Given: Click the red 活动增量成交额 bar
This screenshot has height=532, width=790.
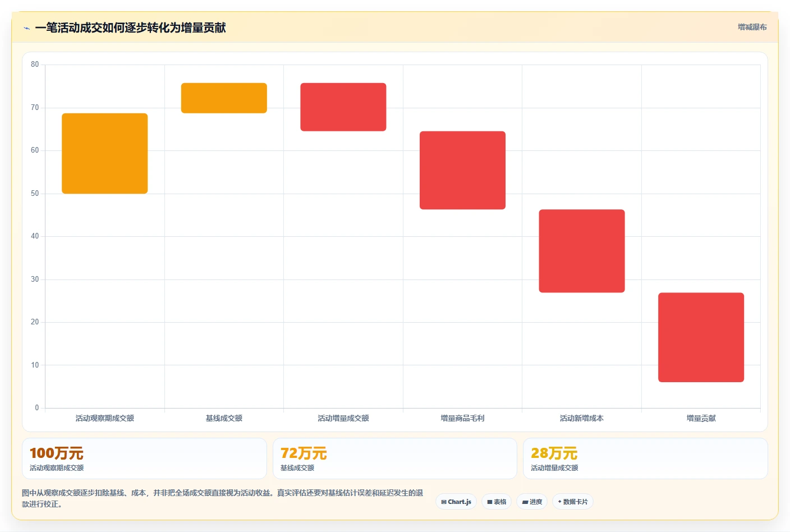Looking at the screenshot, I should click(x=343, y=107).
